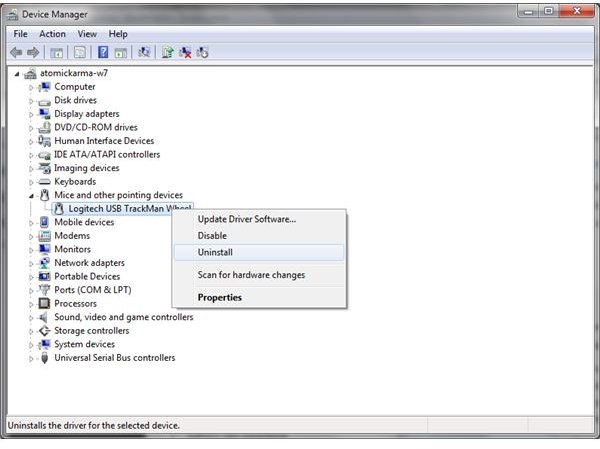The image size is (600, 449).
Task: Click the Imaging devices category icon
Action: pos(44,168)
